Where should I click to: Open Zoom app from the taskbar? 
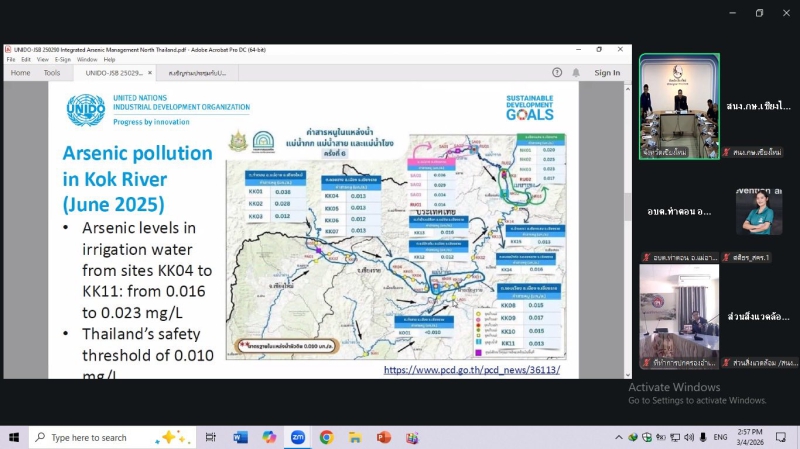[x=297, y=438]
